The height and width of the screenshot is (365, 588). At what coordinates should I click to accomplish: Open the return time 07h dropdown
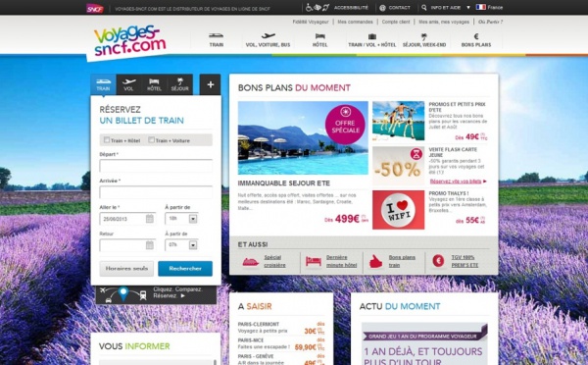181,245
